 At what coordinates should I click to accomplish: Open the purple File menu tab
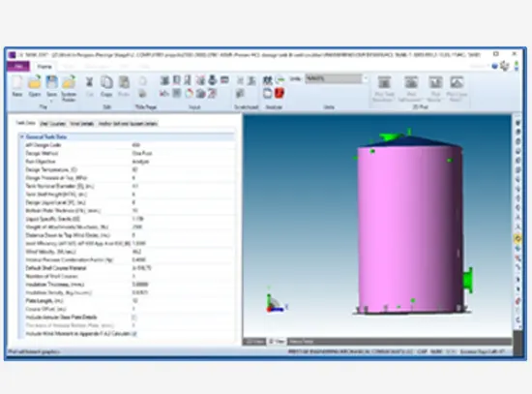pos(18,66)
